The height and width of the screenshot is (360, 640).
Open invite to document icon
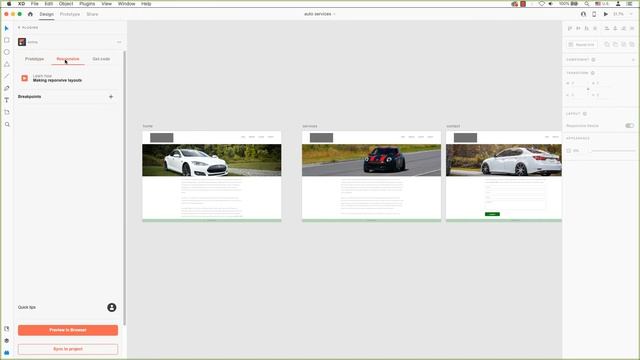point(583,14)
